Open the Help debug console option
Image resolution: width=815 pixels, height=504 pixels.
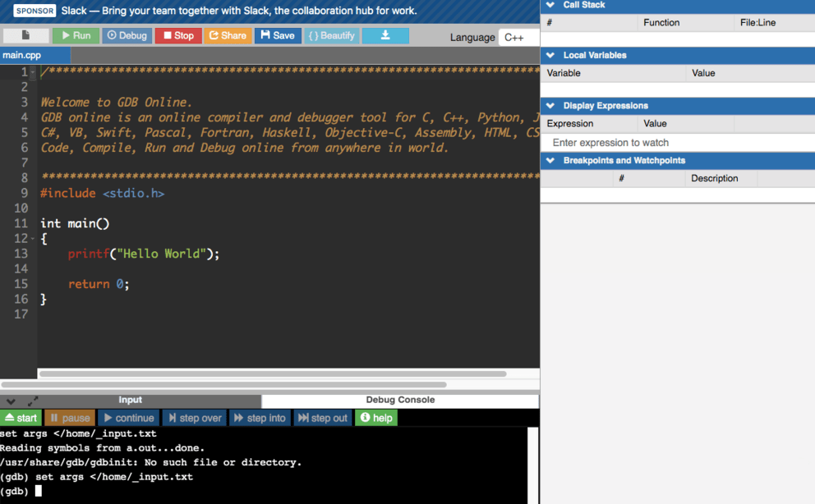pyautogui.click(x=375, y=418)
